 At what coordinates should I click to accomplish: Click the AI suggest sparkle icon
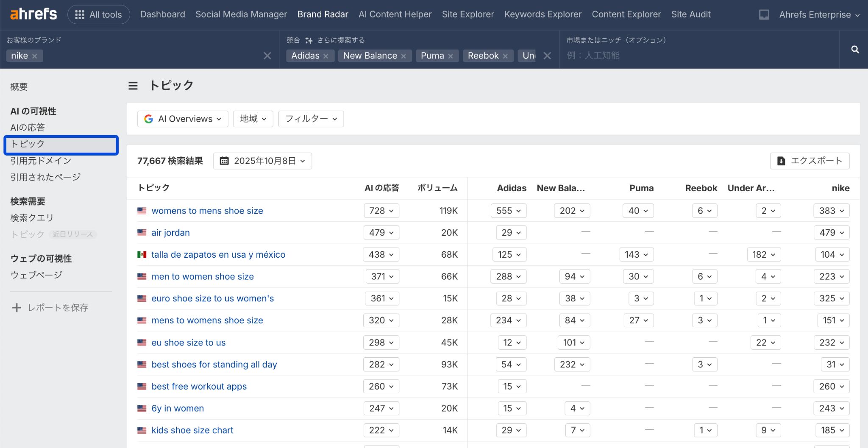coord(309,40)
